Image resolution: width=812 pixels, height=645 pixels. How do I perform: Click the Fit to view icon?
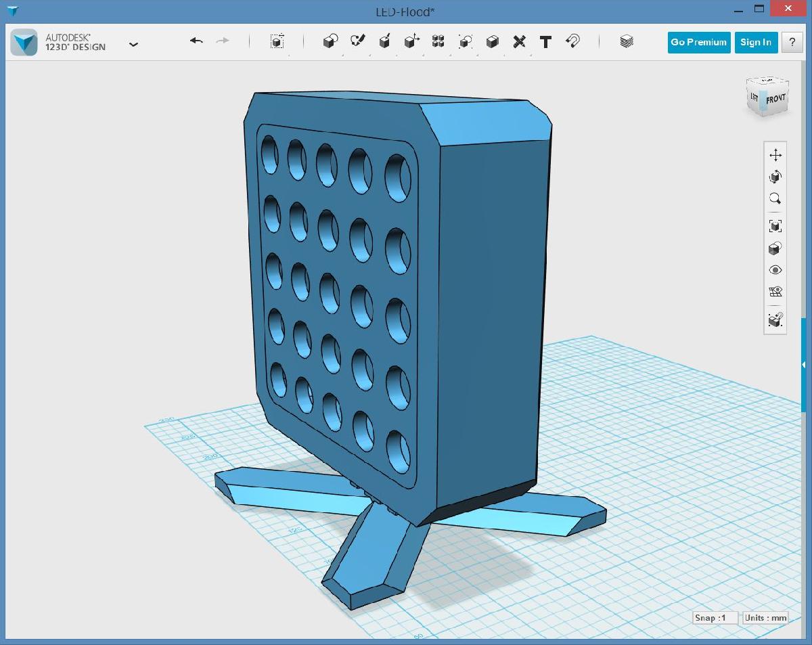click(x=775, y=226)
